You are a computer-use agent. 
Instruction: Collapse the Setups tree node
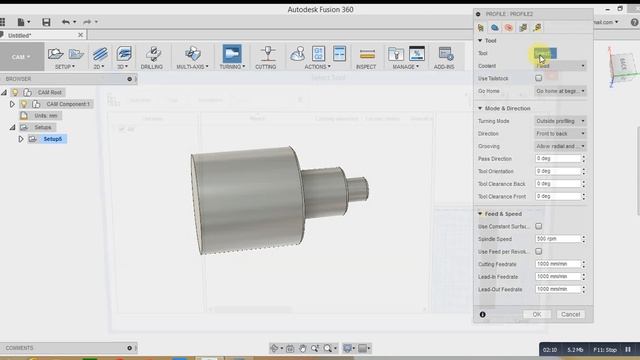[x=12, y=127]
